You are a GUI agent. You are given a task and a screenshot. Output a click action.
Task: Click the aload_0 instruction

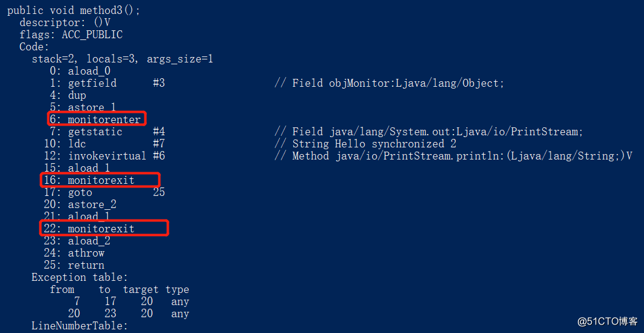tap(80, 72)
